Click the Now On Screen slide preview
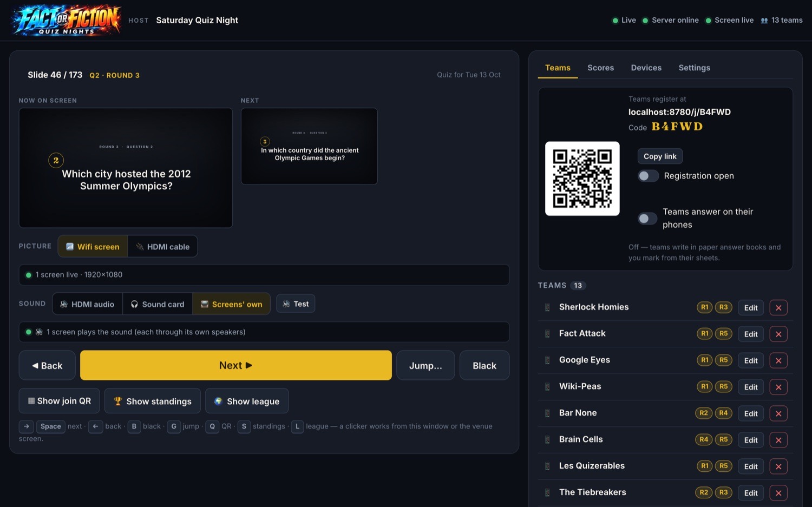The image size is (812, 507). point(126,168)
